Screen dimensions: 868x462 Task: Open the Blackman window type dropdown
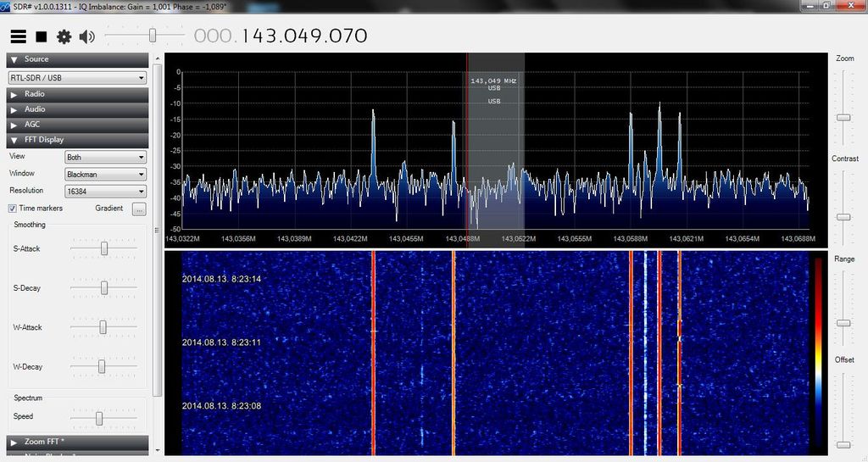(105, 175)
